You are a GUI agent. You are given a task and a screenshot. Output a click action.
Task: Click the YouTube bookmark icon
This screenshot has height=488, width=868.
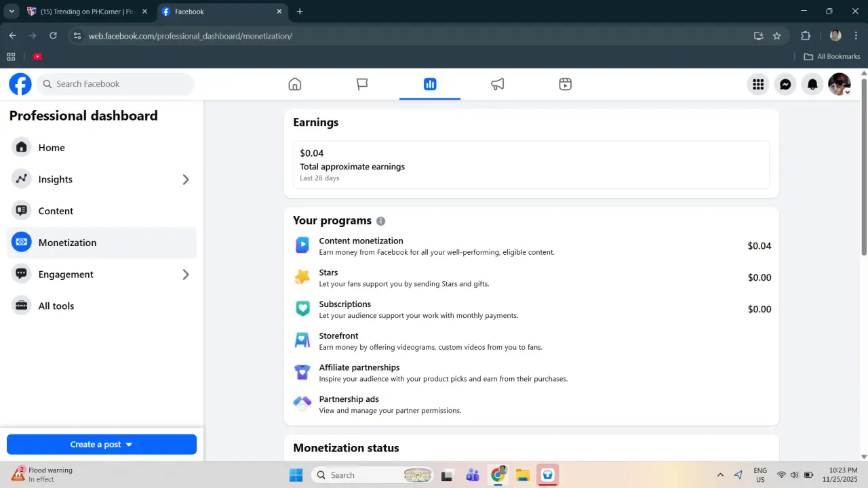(37, 57)
